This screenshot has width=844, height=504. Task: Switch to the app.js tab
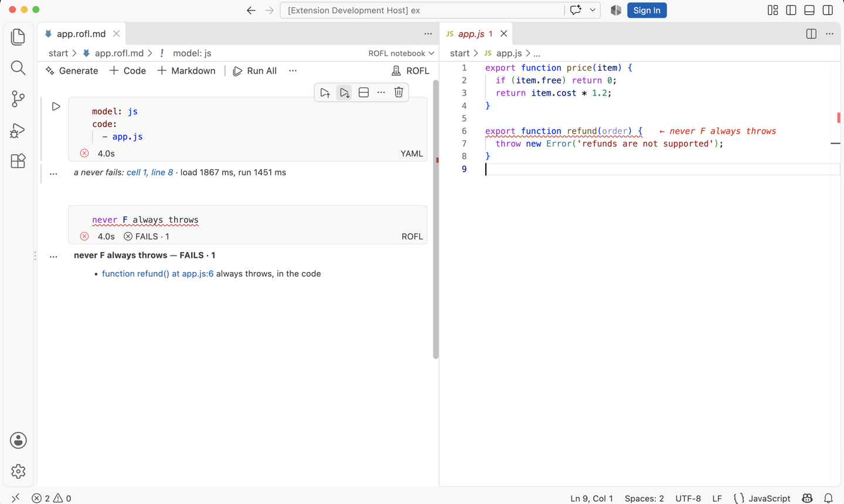pyautogui.click(x=475, y=34)
